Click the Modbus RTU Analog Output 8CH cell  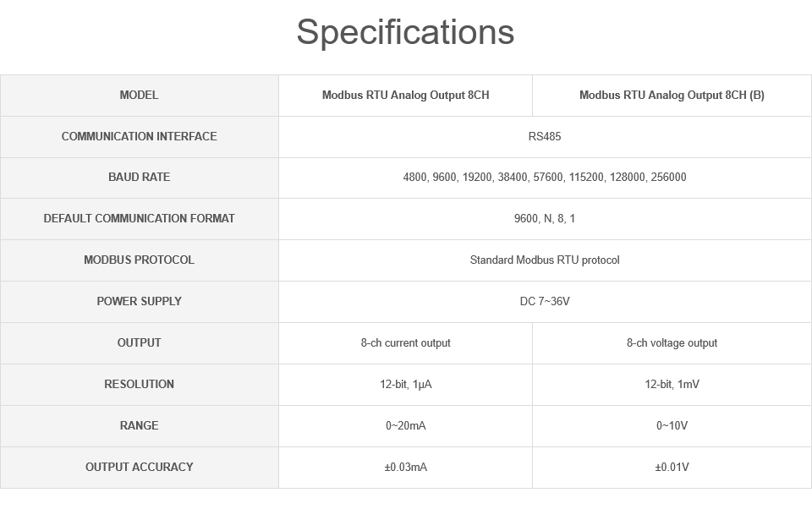[405, 95]
